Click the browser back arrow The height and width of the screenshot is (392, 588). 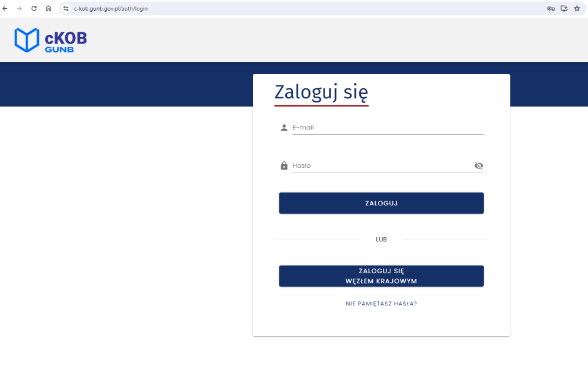pyautogui.click(x=5, y=9)
